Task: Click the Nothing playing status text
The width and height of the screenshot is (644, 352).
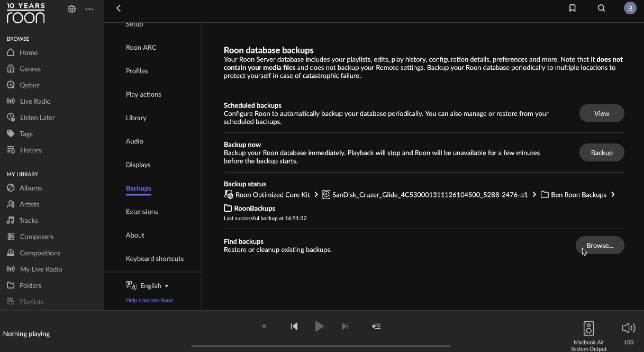Action: [26, 333]
